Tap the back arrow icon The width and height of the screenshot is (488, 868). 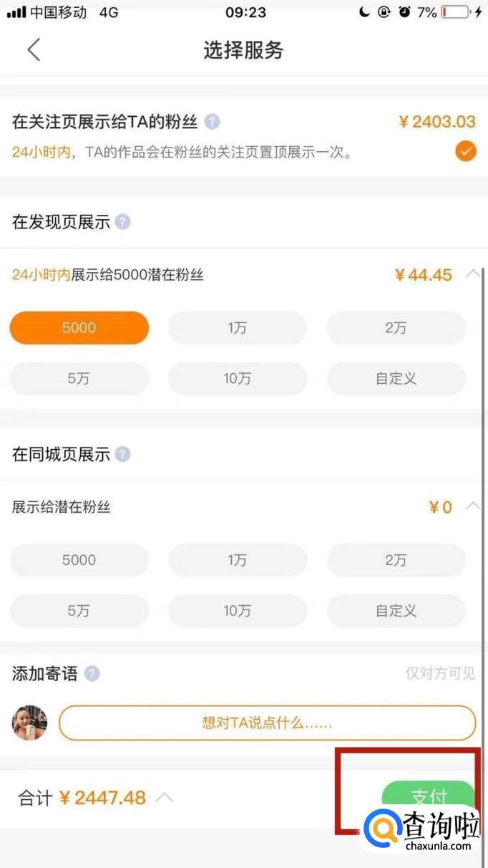coord(34,49)
